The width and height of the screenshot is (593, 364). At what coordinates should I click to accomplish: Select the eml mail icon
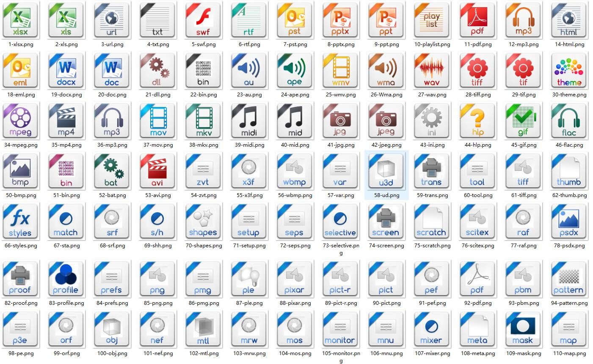click(x=20, y=71)
